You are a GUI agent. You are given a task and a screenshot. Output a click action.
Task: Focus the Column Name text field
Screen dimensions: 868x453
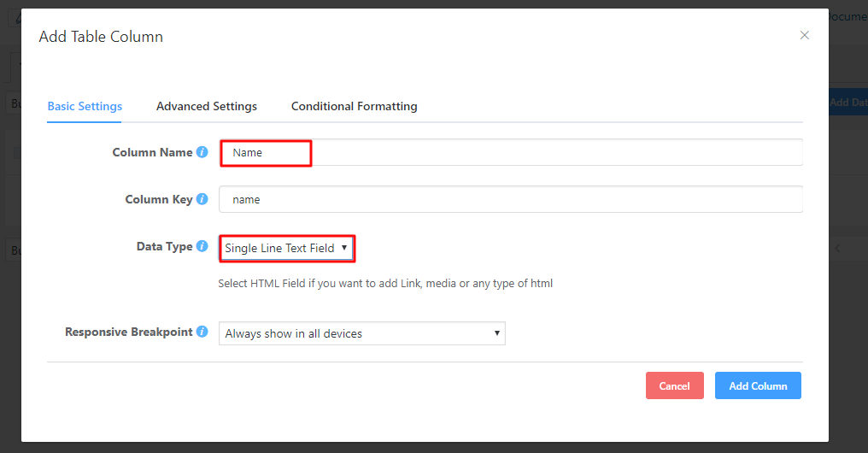click(x=510, y=153)
